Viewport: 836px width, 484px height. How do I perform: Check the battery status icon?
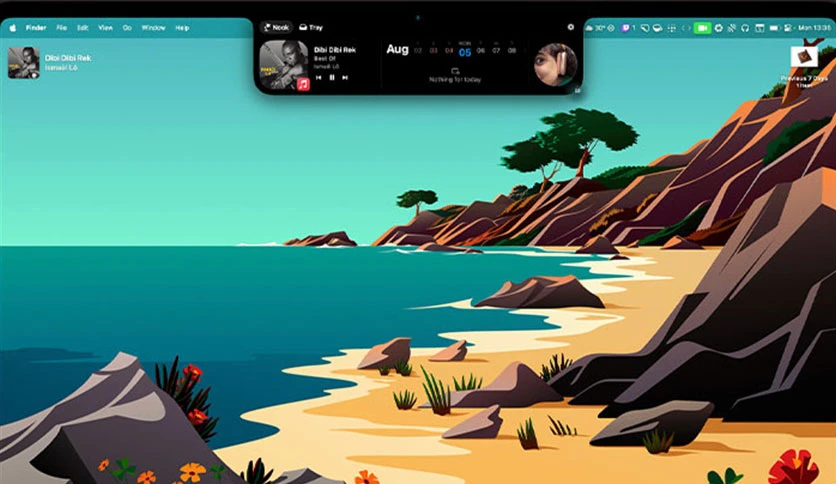(x=775, y=28)
